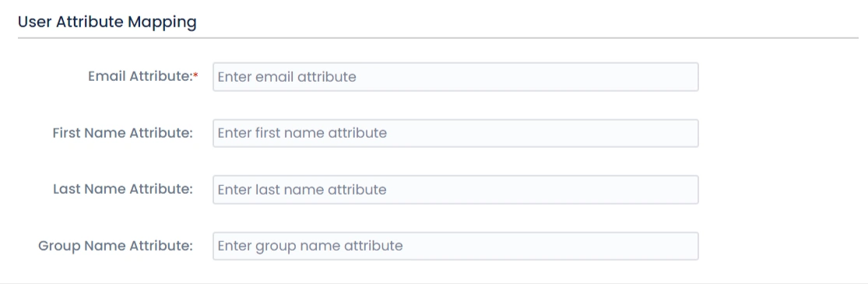Click the "Enter email attribute" placeholder text
Image resolution: width=868 pixels, height=284 pixels.
286,77
